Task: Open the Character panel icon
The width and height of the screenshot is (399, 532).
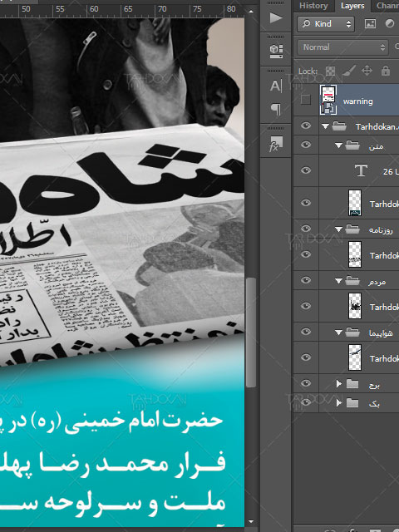Action: click(276, 86)
